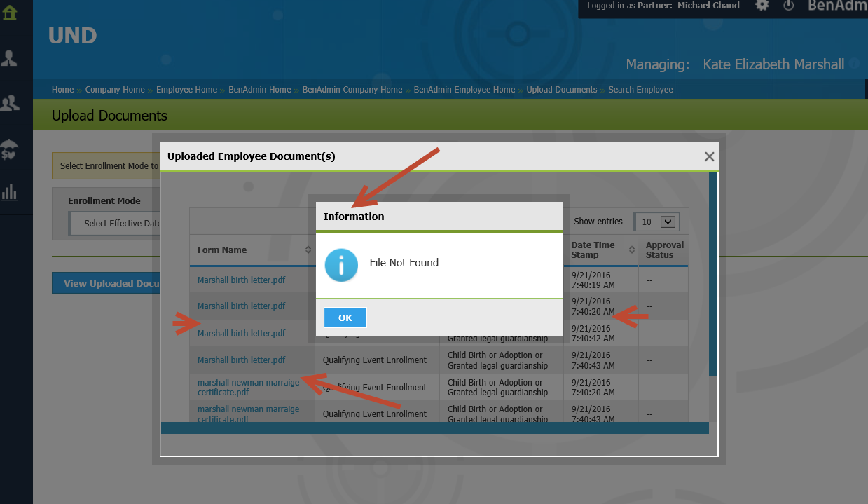Click the 9/21/2016 7:40:42 AM timestamp cell

[x=600, y=334]
